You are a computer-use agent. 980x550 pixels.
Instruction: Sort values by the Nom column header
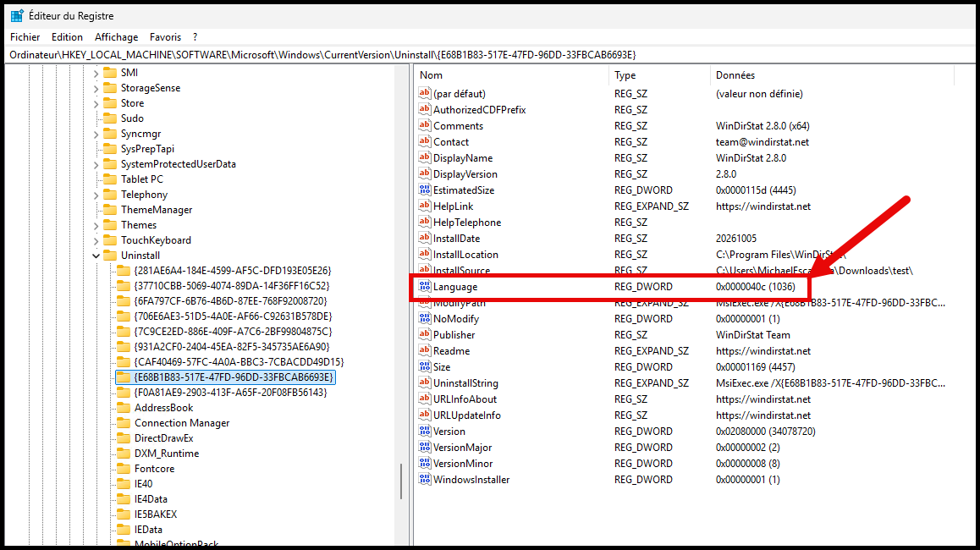pos(511,75)
